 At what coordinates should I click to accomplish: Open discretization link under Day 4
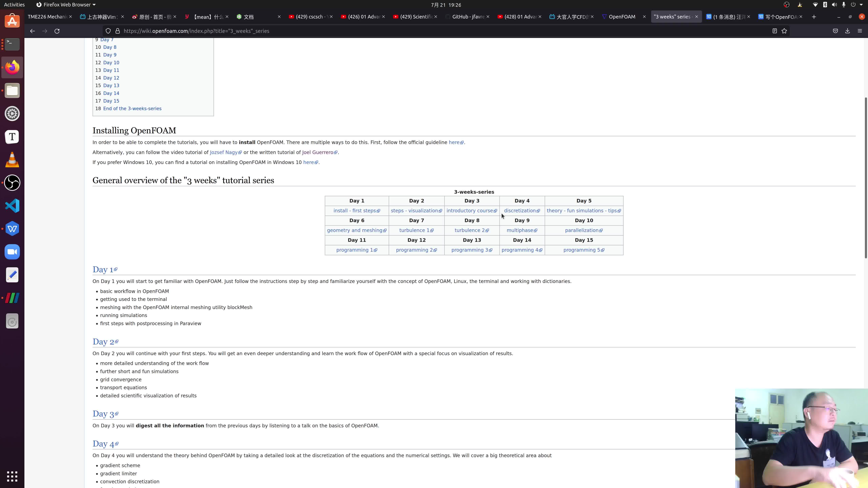click(522, 211)
